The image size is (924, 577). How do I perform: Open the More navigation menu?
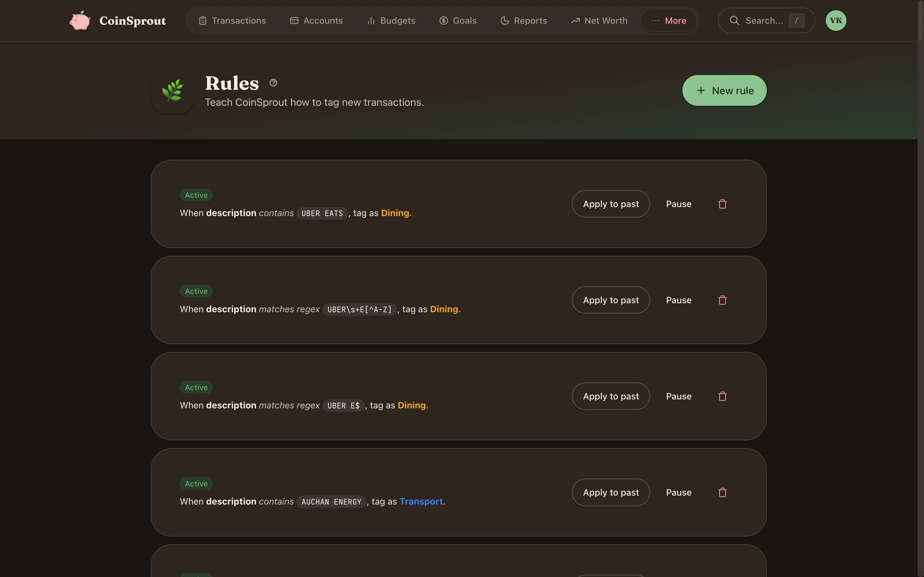669,20
